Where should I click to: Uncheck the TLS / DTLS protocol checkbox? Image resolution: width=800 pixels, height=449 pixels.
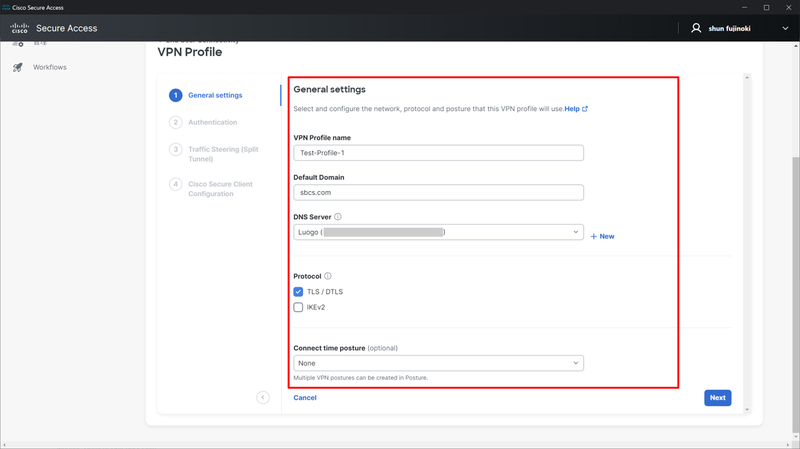coord(298,292)
